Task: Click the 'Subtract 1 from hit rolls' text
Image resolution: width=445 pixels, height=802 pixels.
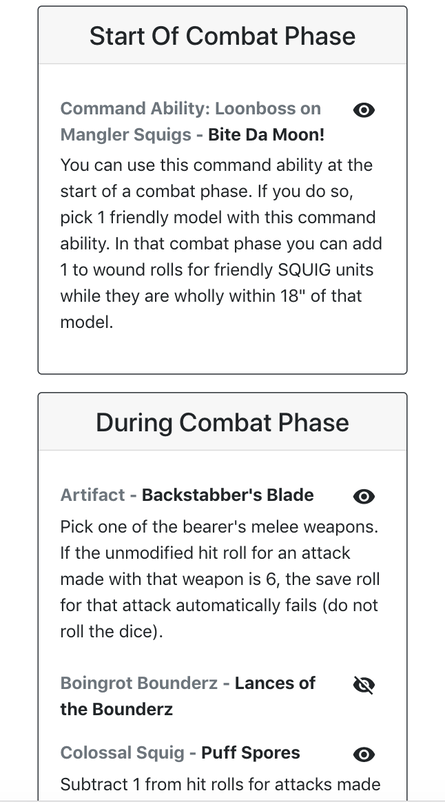Action: 220,784
